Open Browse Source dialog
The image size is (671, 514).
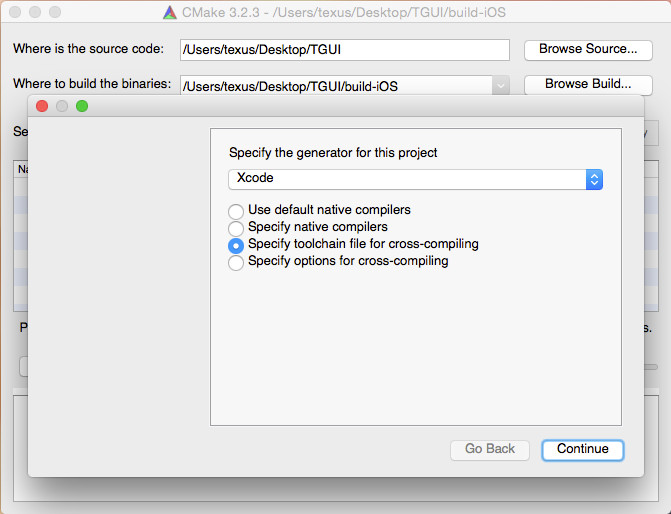click(588, 50)
